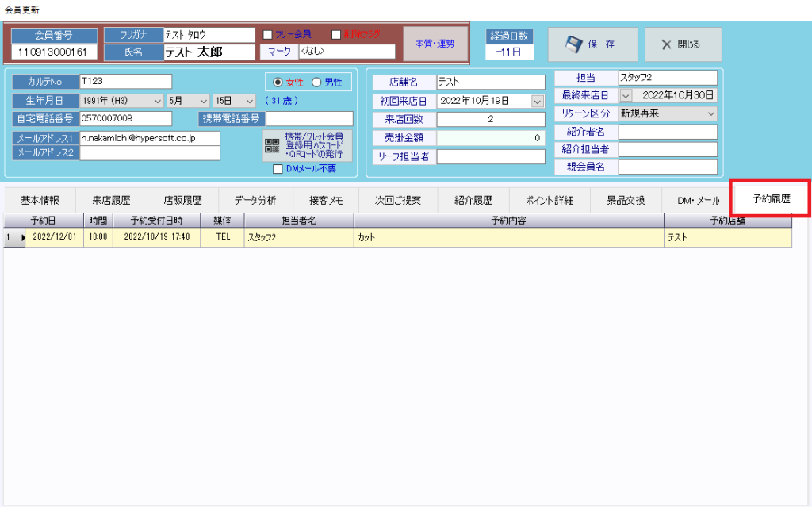Click the QR code issue button
The height and width of the screenshot is (507, 812).
pos(308,145)
